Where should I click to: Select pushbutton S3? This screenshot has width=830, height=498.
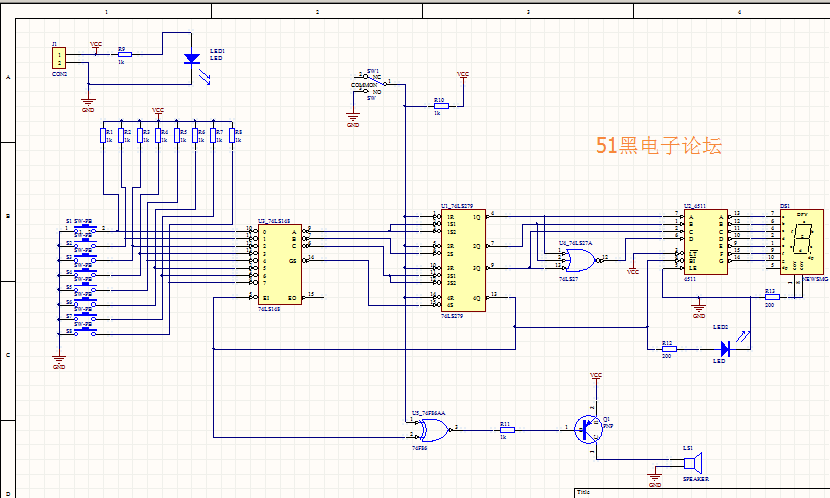pos(85,258)
